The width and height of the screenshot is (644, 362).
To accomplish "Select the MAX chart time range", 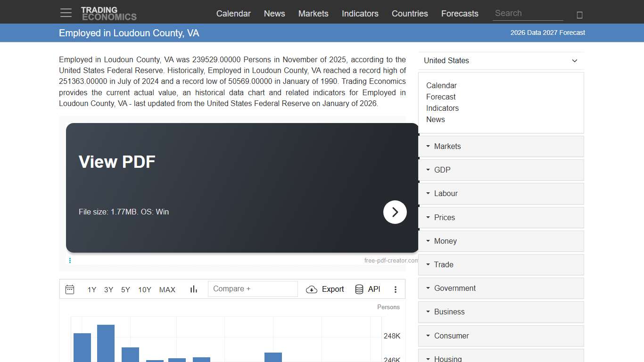I will point(167,290).
